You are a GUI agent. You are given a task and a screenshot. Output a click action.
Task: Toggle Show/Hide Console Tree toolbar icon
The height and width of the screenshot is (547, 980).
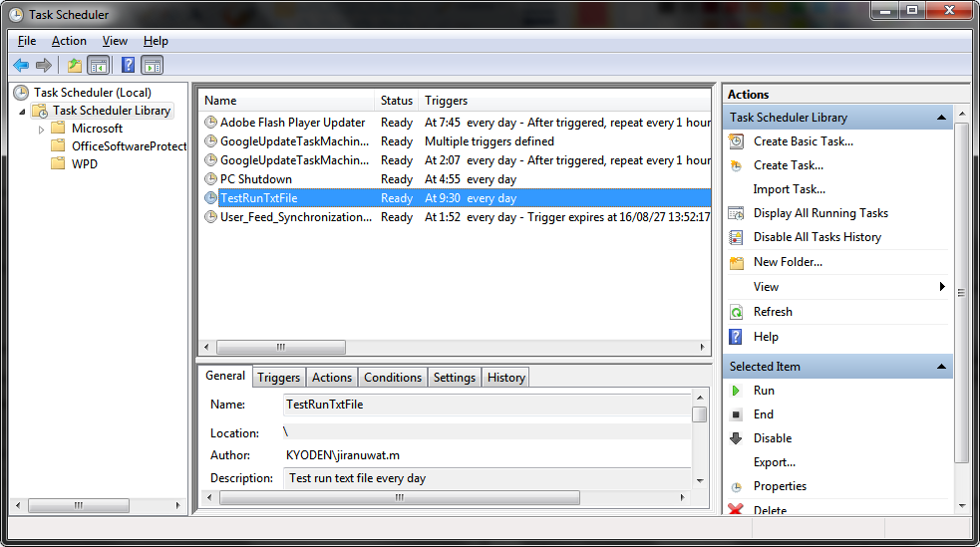(98, 65)
